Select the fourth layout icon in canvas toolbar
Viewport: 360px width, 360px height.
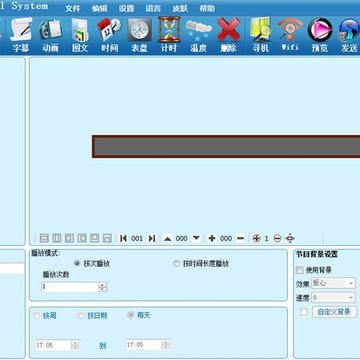coord(82,238)
